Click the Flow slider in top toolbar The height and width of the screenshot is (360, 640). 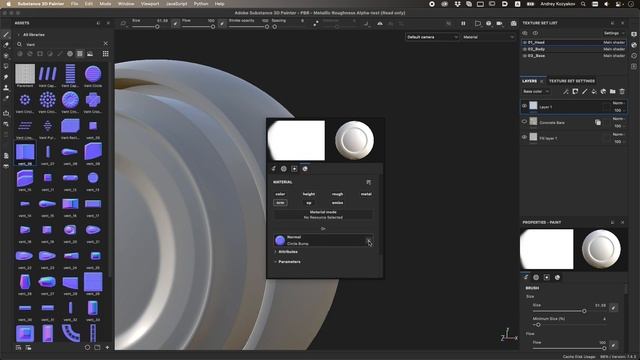(198, 27)
